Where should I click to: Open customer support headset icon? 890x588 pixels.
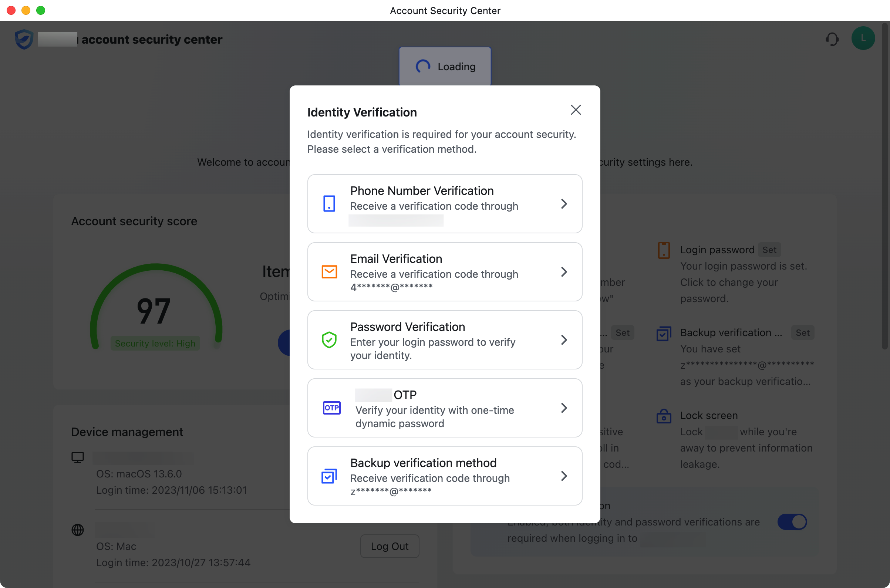click(x=832, y=38)
